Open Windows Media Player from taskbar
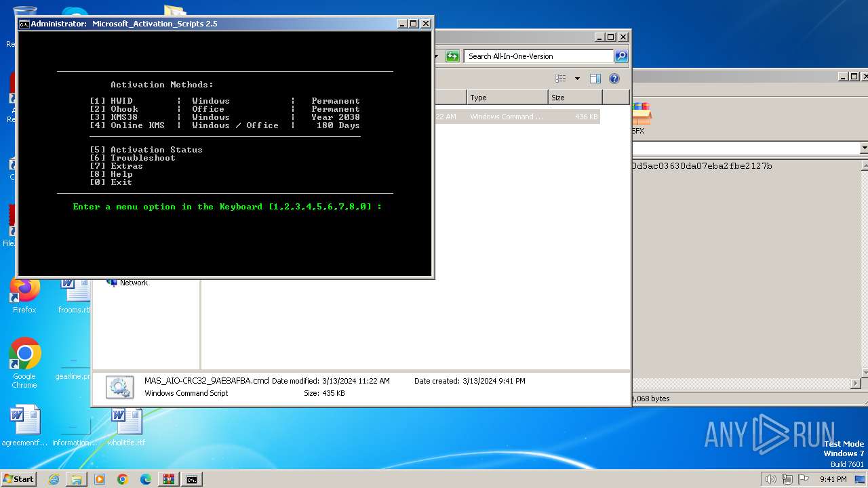The width and height of the screenshot is (868, 488). [100, 479]
